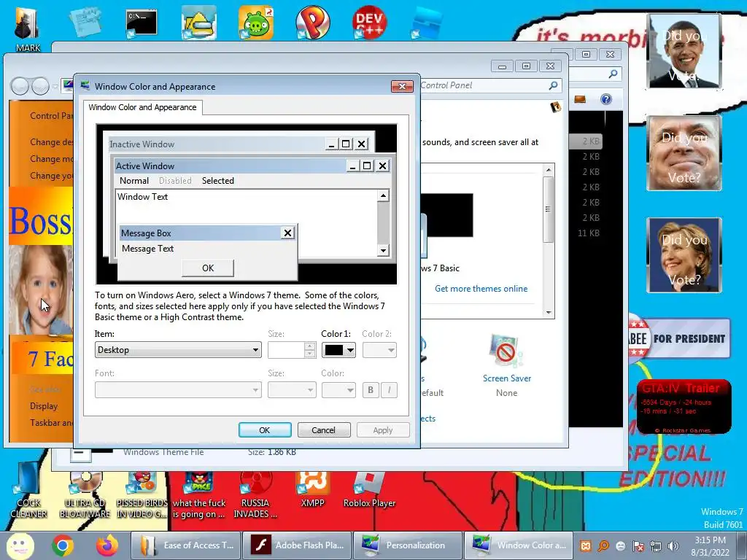The image size is (747, 560).
Task: Open Action Center flag tray icon
Action: point(638,545)
